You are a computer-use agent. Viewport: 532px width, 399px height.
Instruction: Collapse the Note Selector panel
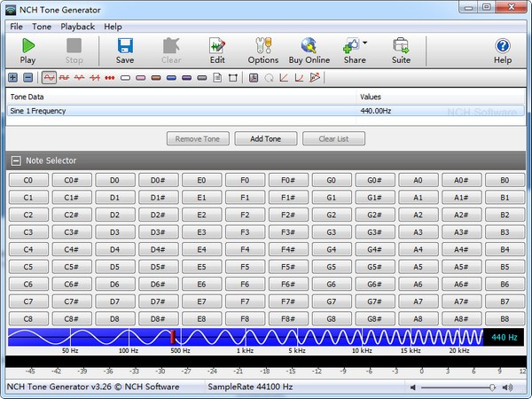click(16, 160)
